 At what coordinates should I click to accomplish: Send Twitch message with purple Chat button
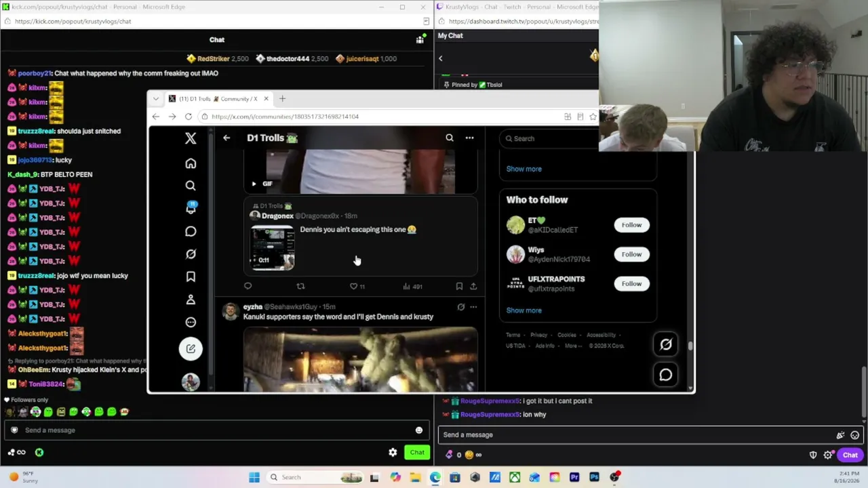pyautogui.click(x=850, y=455)
